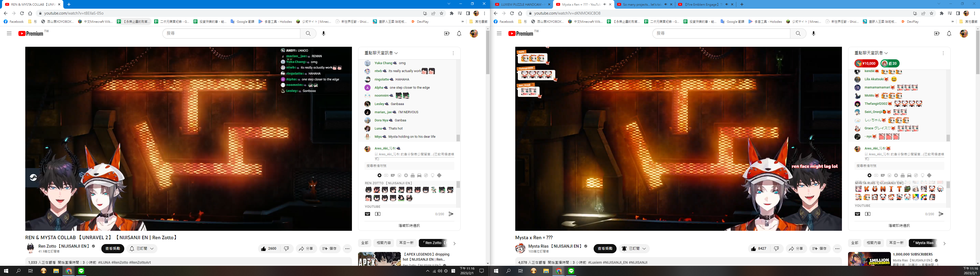Mute the Fire Emblem Engage browser tab
Image resolution: width=980 pixels, height=276 pixels.
pyautogui.click(x=727, y=5)
